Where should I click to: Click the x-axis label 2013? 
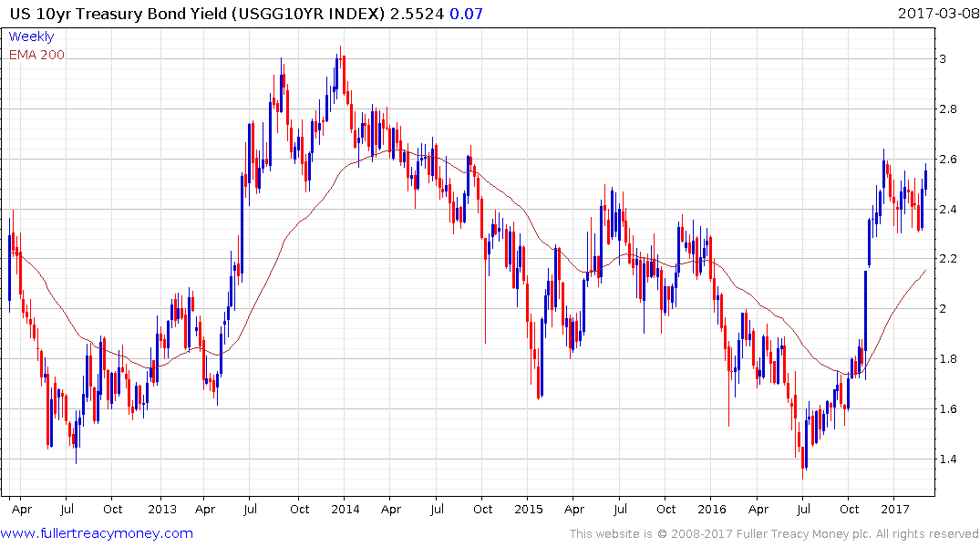[x=162, y=509]
